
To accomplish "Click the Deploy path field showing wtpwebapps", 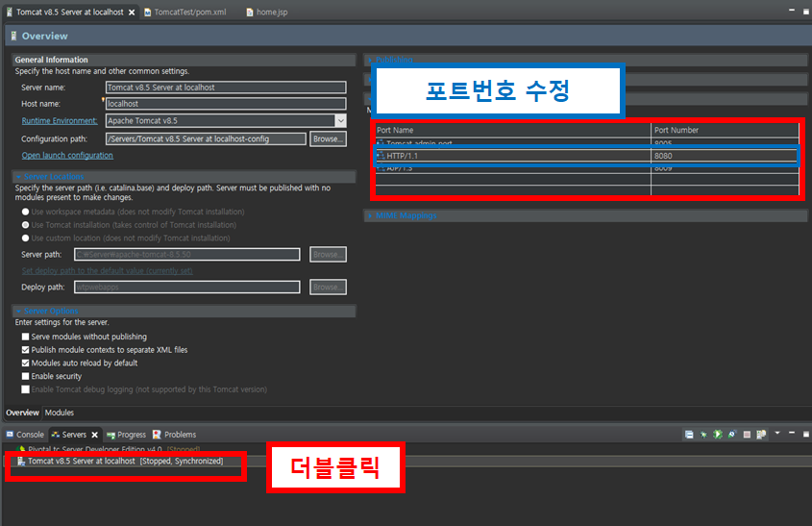I will pyautogui.click(x=187, y=288).
